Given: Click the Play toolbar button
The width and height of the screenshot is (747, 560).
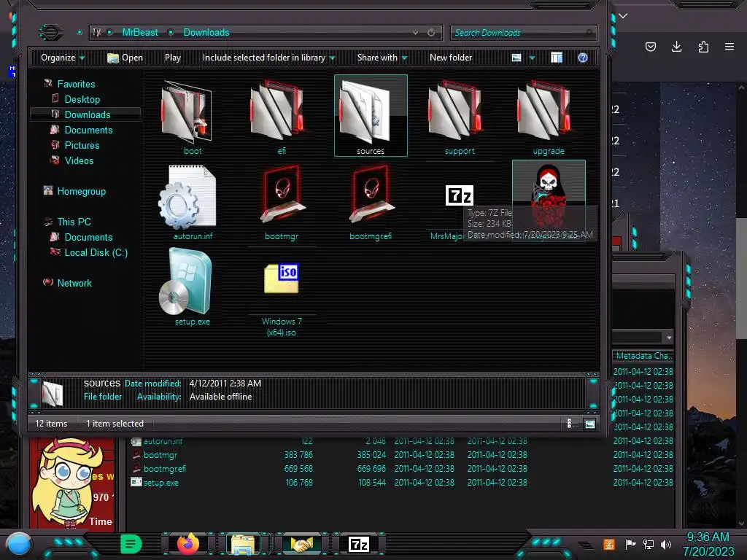Looking at the screenshot, I should click(173, 58).
